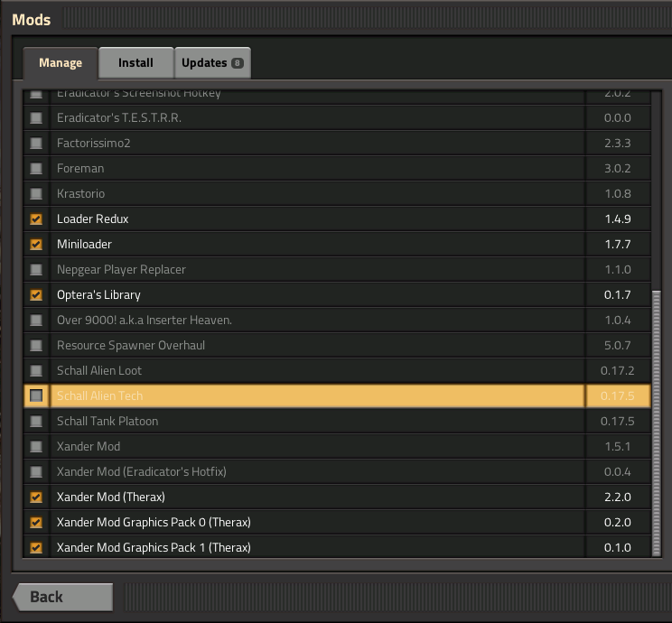Click Schall Alien Loot version 0.17.2
This screenshot has height=623, width=672.
click(618, 370)
